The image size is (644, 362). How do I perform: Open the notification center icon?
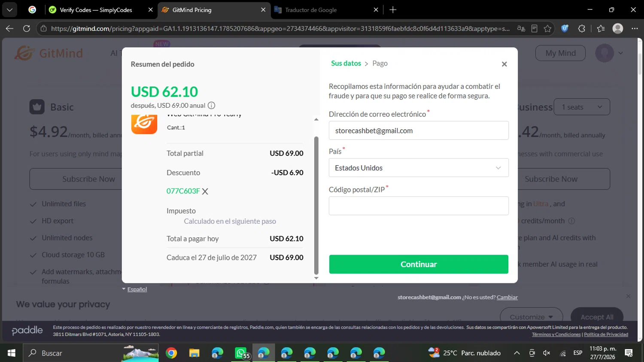click(629, 353)
